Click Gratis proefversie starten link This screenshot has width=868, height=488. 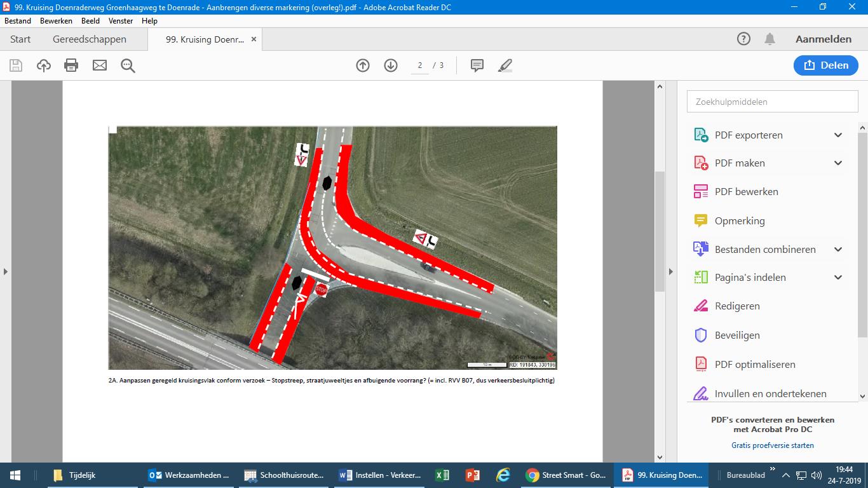click(772, 445)
